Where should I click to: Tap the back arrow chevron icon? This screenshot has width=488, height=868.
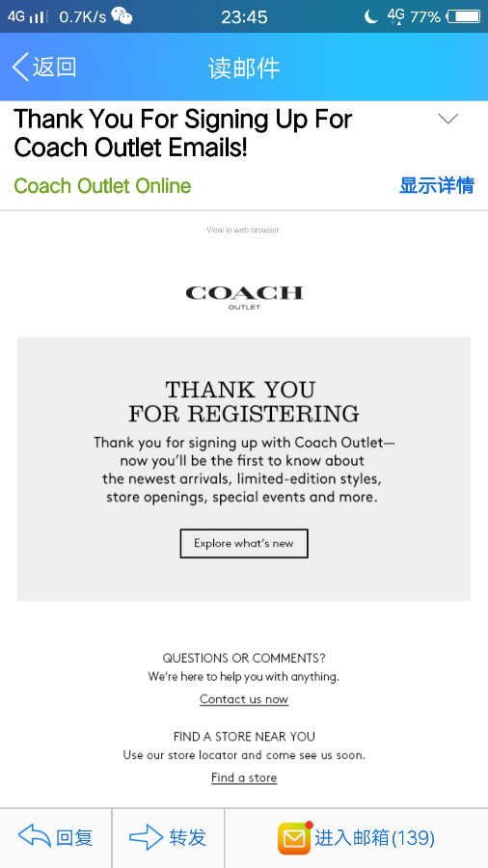tap(20, 67)
